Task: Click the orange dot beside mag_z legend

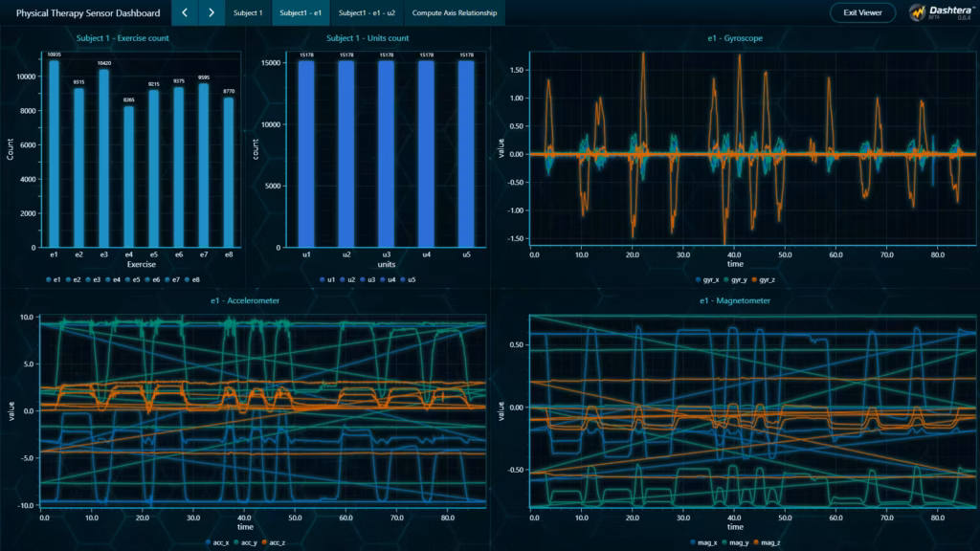Action: click(x=756, y=542)
